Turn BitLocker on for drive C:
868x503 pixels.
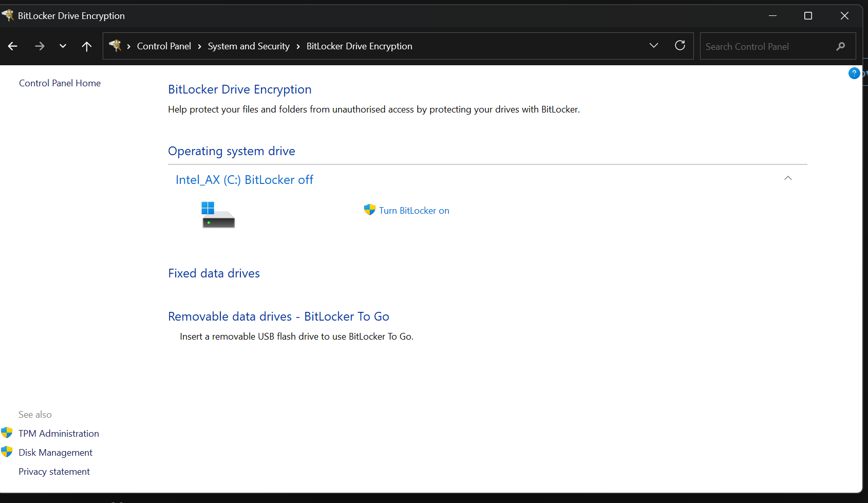414,210
